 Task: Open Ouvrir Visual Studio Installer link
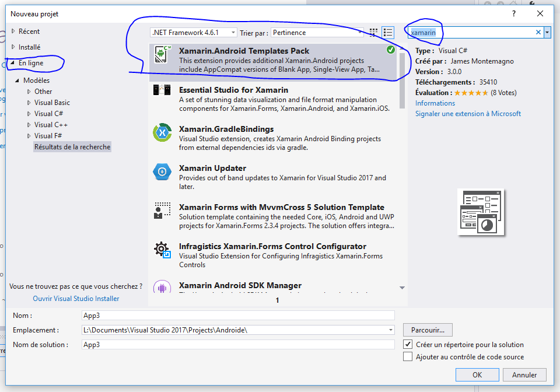point(76,299)
